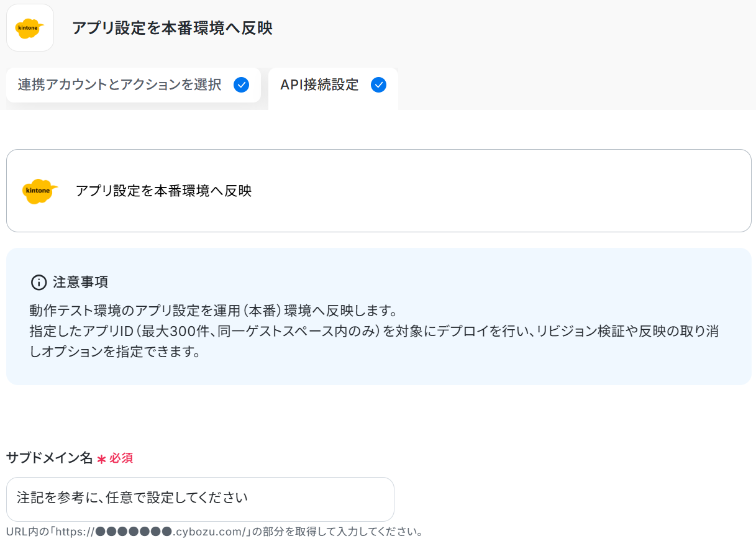This screenshot has width=756, height=541.
Task: Click the note line starting with 動作テスト環境
Action: click(x=212, y=311)
